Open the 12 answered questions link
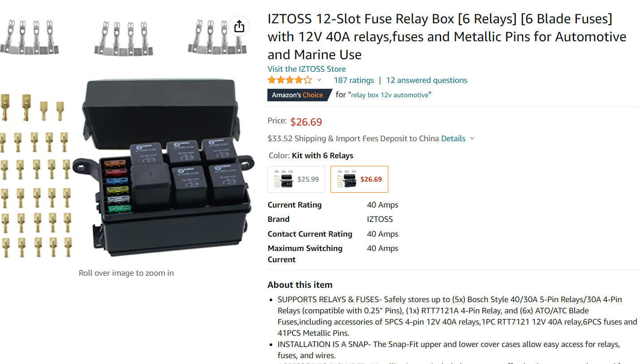Viewport: 644px width, 364px height. click(426, 80)
